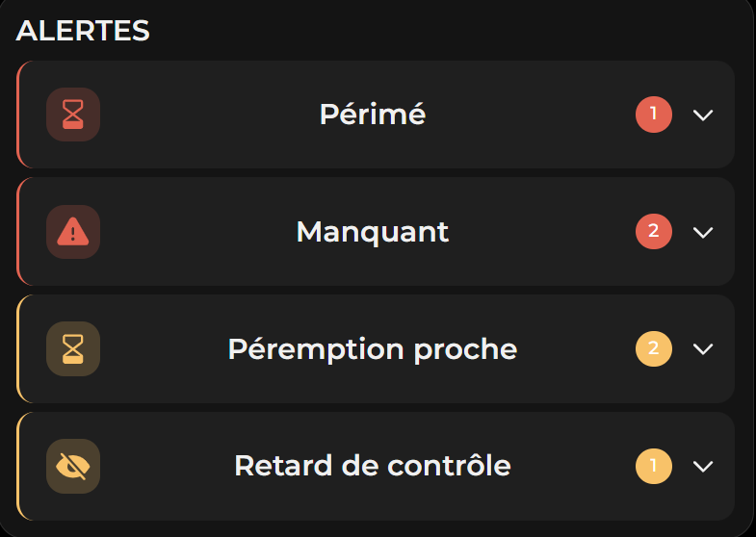Click empty space between Périmé label and badge

tap(530, 115)
